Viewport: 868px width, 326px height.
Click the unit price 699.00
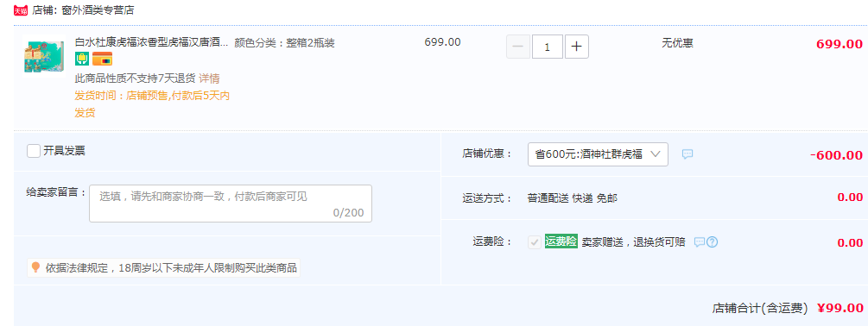442,42
